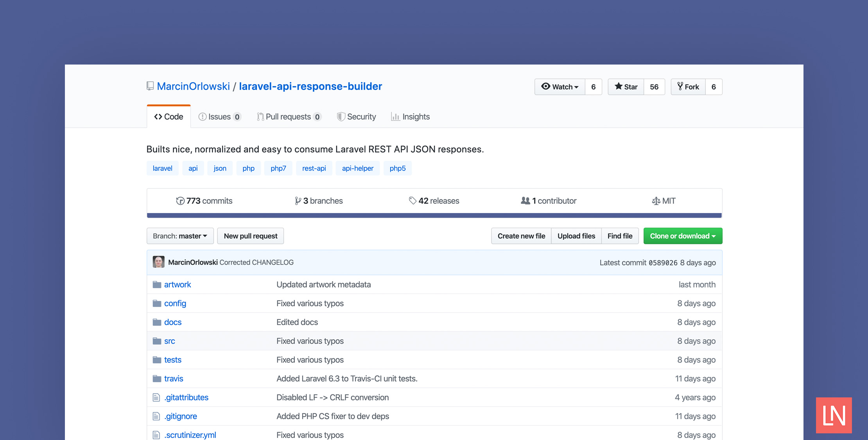Select the laravel topic tag

[161, 168]
